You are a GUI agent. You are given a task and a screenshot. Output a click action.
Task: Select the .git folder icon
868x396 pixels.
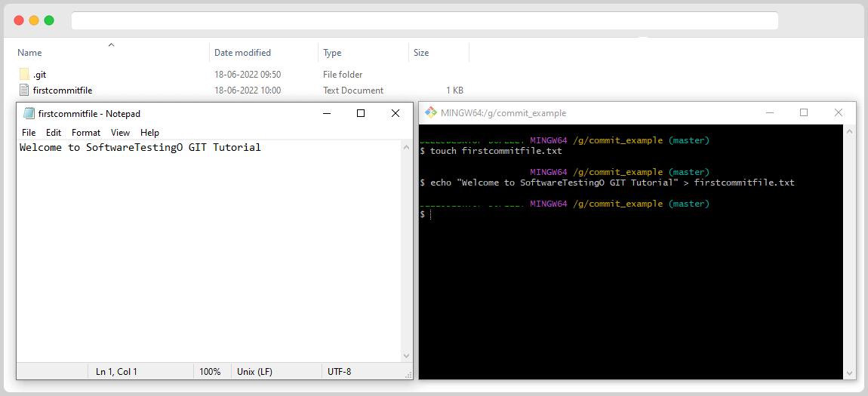24,74
